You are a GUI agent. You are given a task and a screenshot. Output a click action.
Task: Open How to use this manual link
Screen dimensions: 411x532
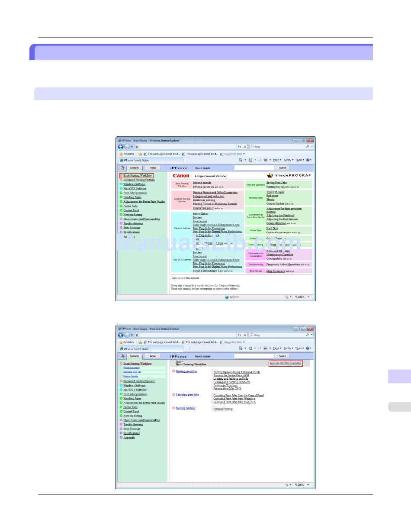[185, 277]
